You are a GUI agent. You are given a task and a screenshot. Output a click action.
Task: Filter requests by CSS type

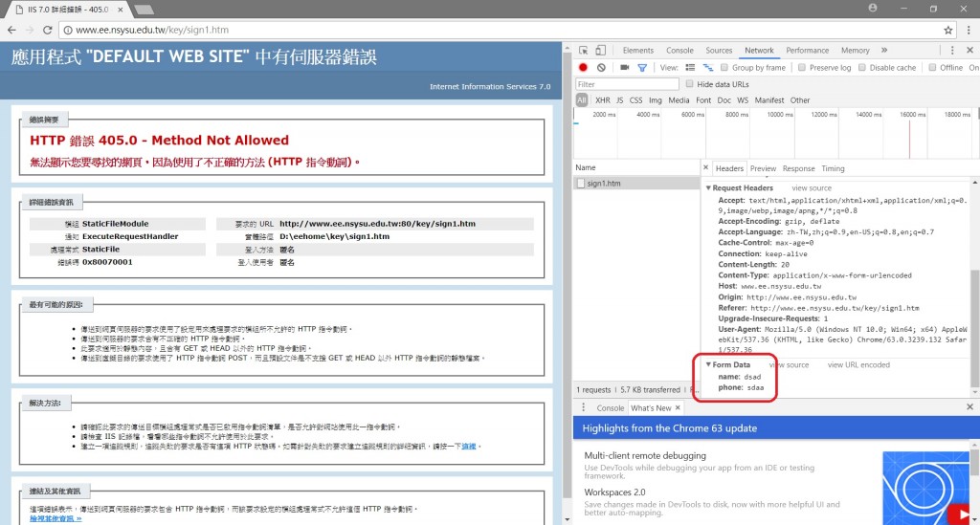(x=635, y=100)
